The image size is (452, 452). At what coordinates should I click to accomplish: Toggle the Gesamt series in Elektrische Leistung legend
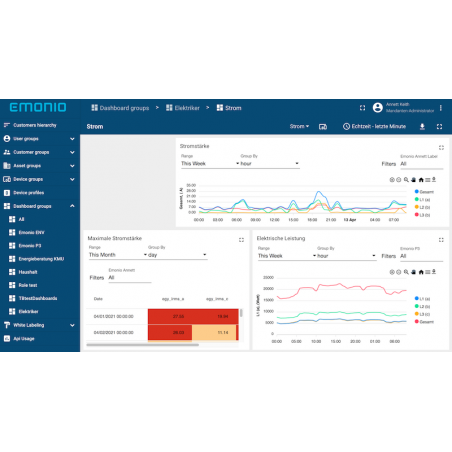(x=424, y=322)
